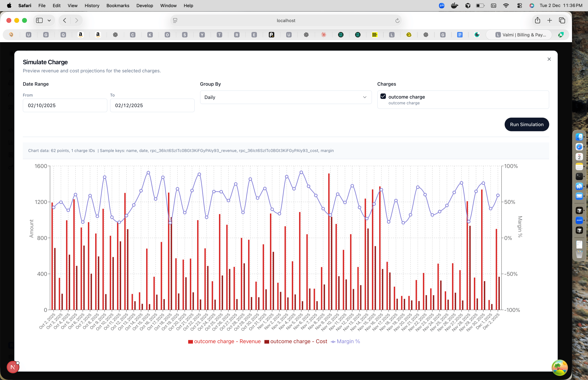Open the Group By Daily dropdown
This screenshot has height=380, width=588.
(x=286, y=97)
